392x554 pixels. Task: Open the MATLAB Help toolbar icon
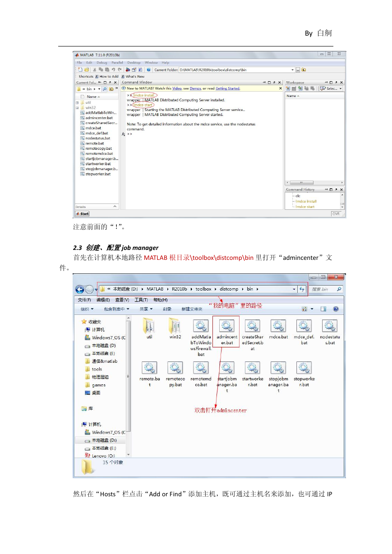148,70
